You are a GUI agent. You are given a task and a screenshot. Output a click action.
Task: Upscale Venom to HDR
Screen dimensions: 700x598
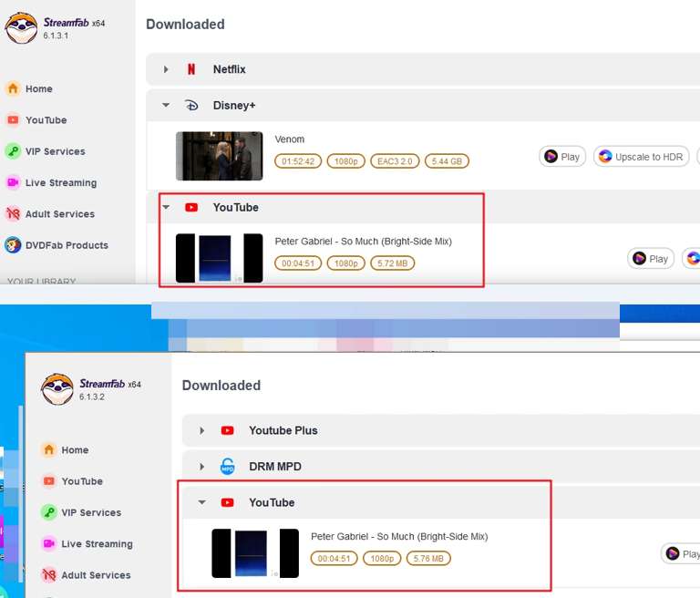pos(641,156)
